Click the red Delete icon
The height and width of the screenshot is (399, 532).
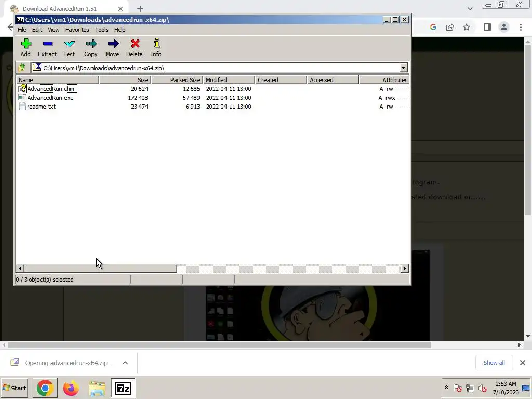135,44
